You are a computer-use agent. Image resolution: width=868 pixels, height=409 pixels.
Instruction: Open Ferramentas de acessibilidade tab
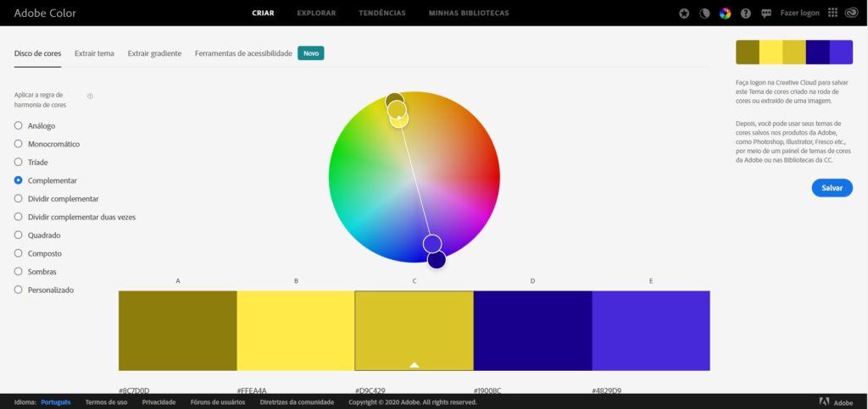point(243,53)
